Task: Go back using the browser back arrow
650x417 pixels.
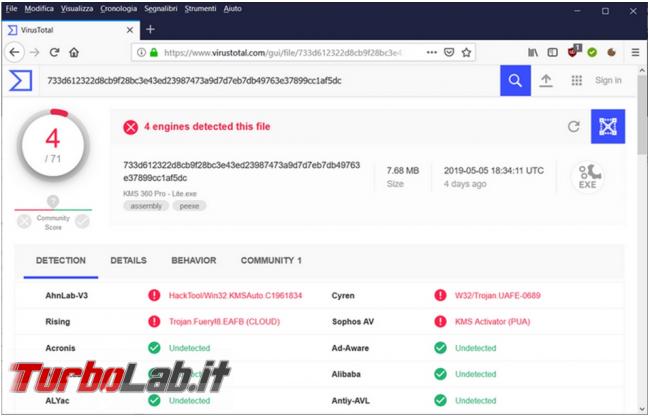Action: coord(15,52)
